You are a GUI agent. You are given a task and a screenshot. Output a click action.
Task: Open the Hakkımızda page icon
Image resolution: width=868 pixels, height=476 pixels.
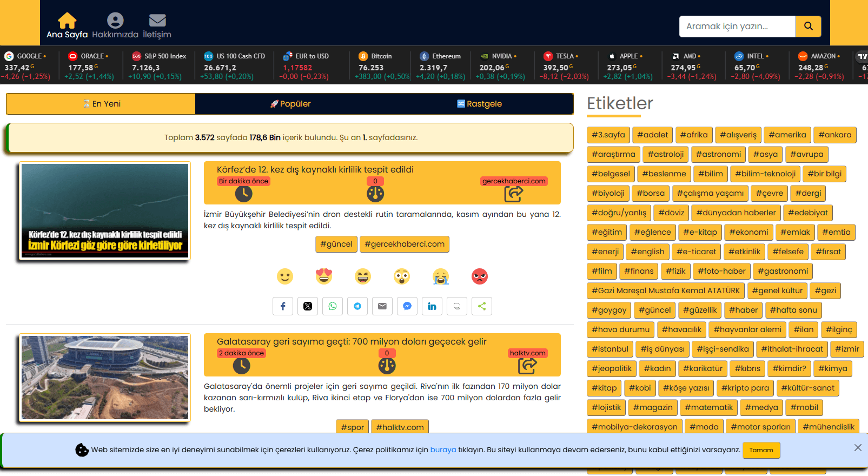pos(115,21)
